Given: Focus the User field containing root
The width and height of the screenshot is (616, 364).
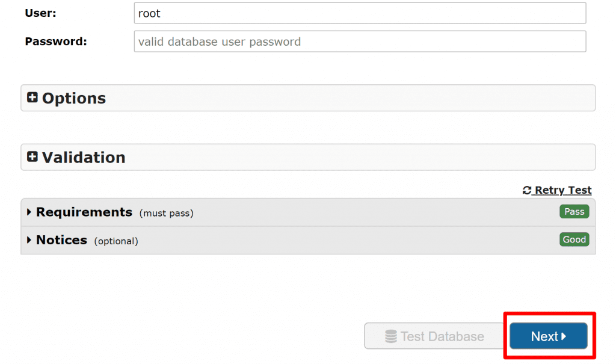Looking at the screenshot, I should [360, 13].
